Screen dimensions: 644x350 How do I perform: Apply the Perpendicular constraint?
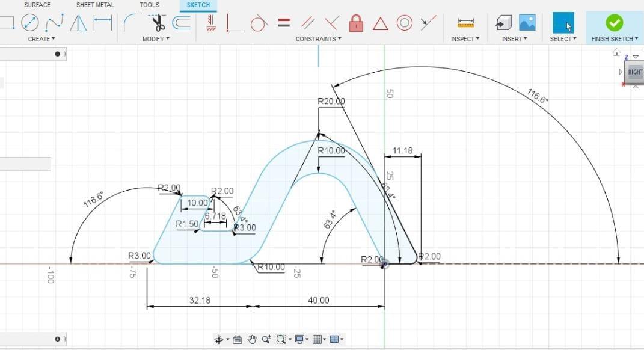(332, 23)
